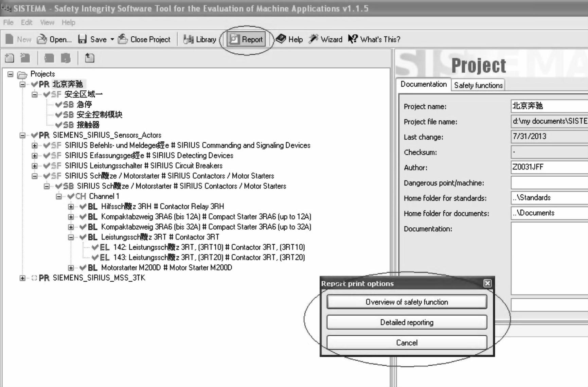Screen dimensions: 588x387
Task: Collapse the PR SIEMENS_SIRIUS_Sensors_Actors node
Action: [22, 135]
